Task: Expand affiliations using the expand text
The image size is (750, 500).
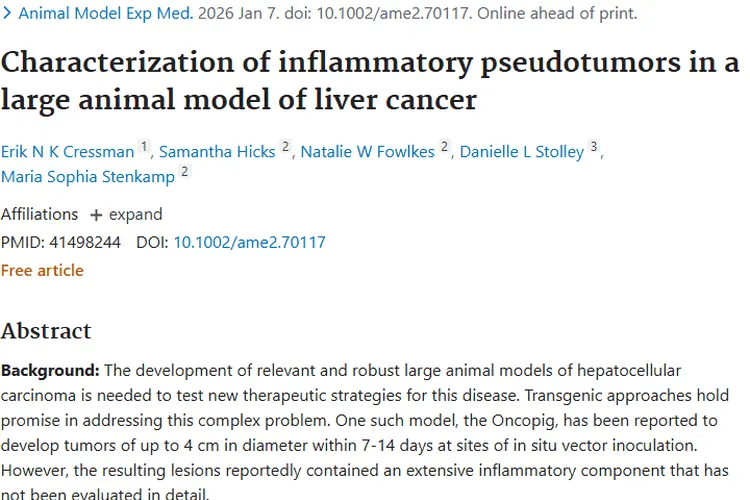Action: point(135,214)
